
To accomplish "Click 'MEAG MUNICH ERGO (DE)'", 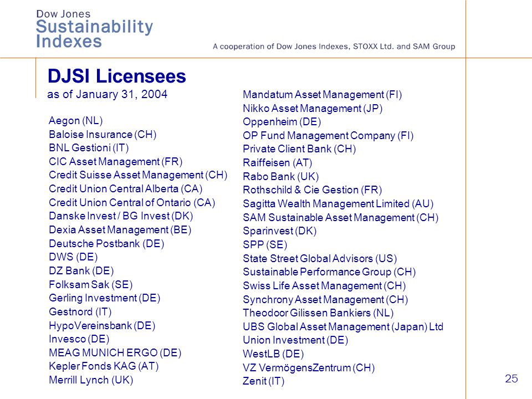I will pyautogui.click(x=115, y=353).
